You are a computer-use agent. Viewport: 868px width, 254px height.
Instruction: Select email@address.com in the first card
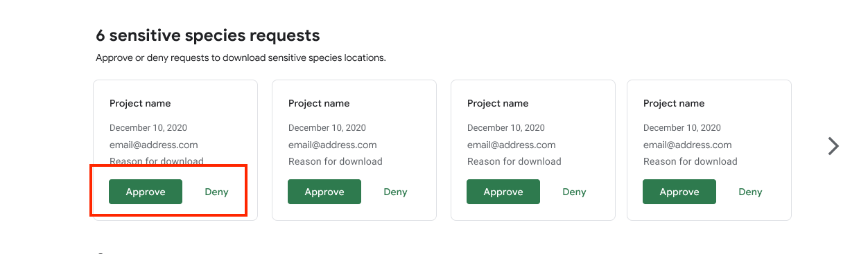(154, 145)
